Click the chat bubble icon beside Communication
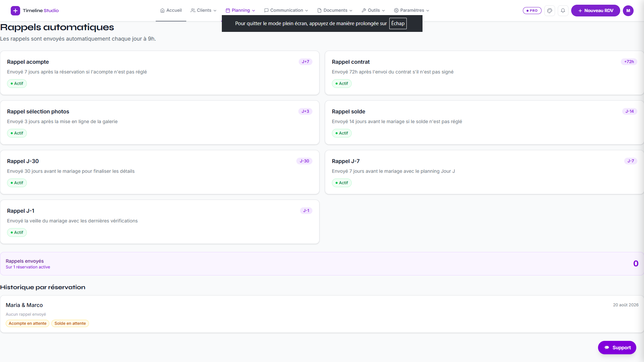 pyautogui.click(x=266, y=10)
